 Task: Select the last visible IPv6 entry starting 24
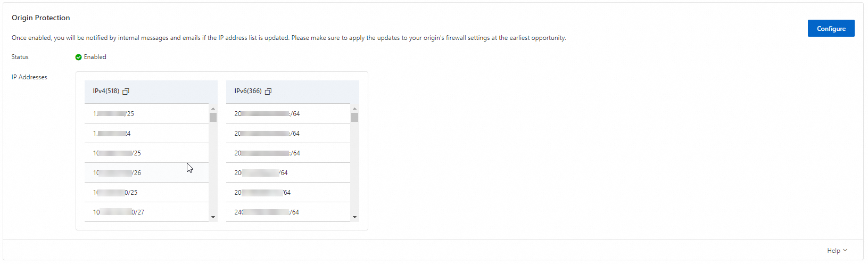288,212
